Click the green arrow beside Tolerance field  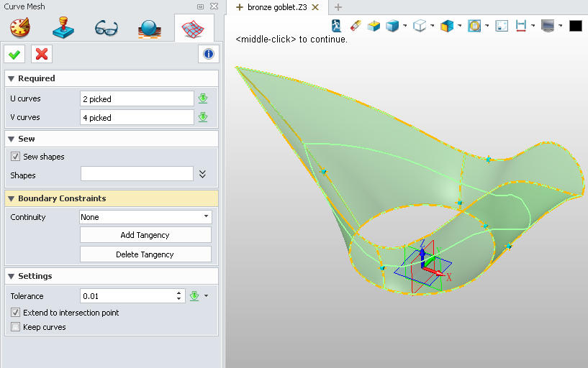(x=194, y=295)
